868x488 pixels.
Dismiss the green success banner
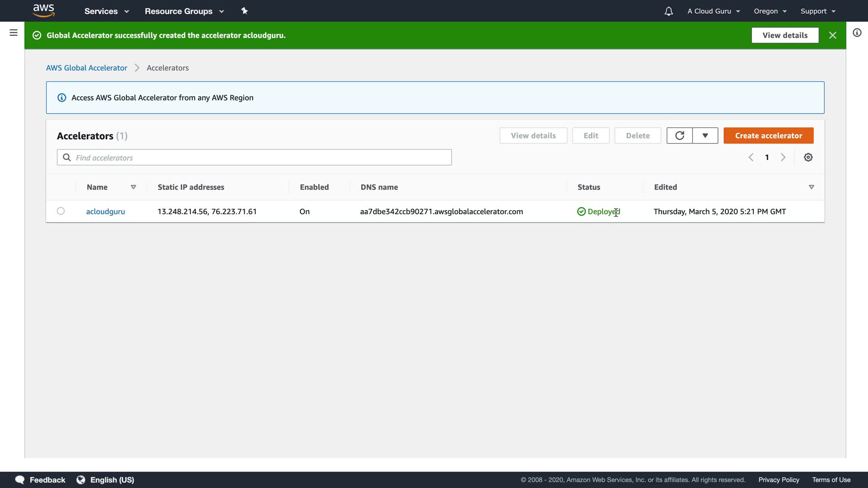(x=833, y=35)
